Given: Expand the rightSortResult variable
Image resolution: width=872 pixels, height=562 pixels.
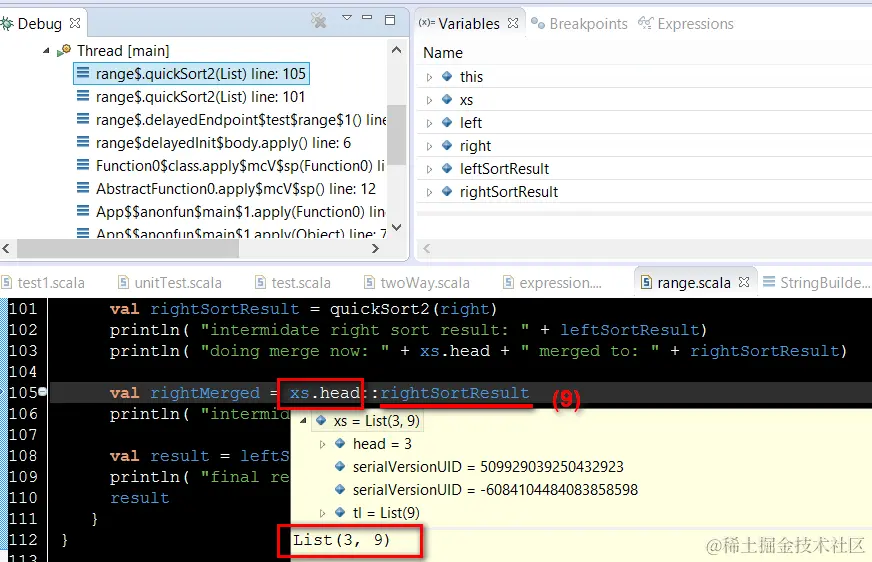Looking at the screenshot, I should [429, 192].
